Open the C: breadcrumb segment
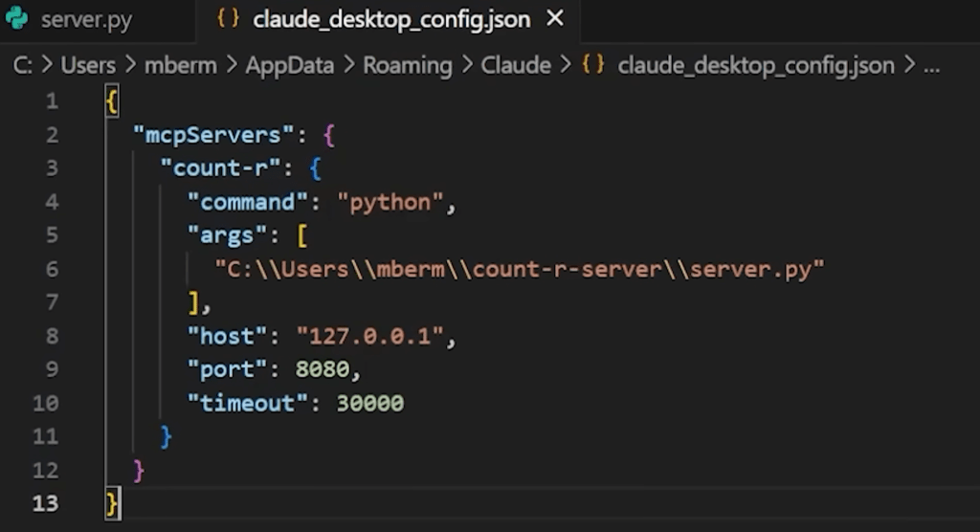This screenshot has width=980, height=532. click(x=23, y=65)
